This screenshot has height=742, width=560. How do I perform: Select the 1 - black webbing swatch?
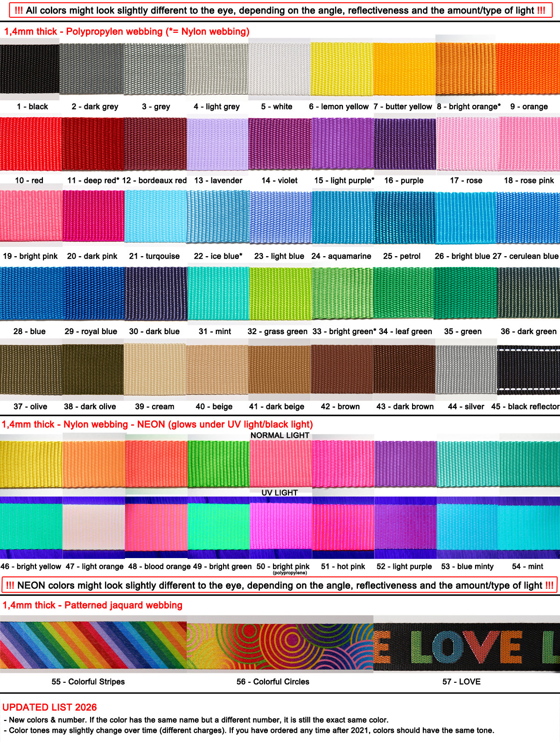coord(30,69)
